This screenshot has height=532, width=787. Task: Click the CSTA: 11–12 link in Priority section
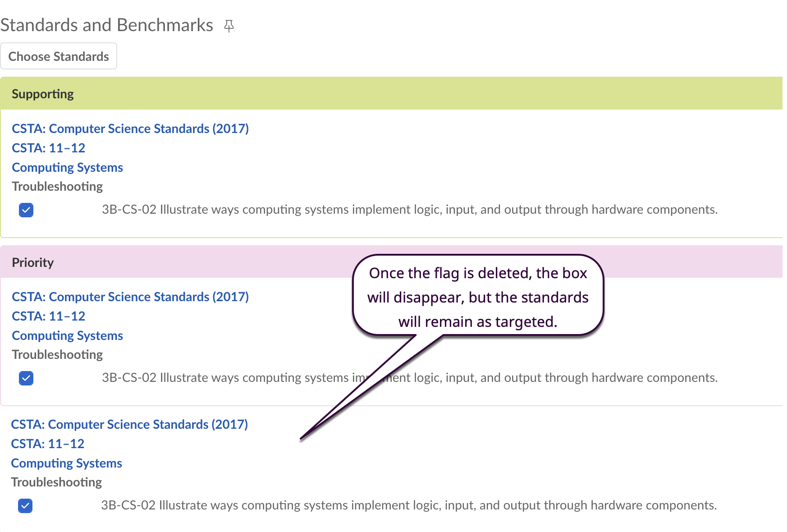(x=49, y=316)
